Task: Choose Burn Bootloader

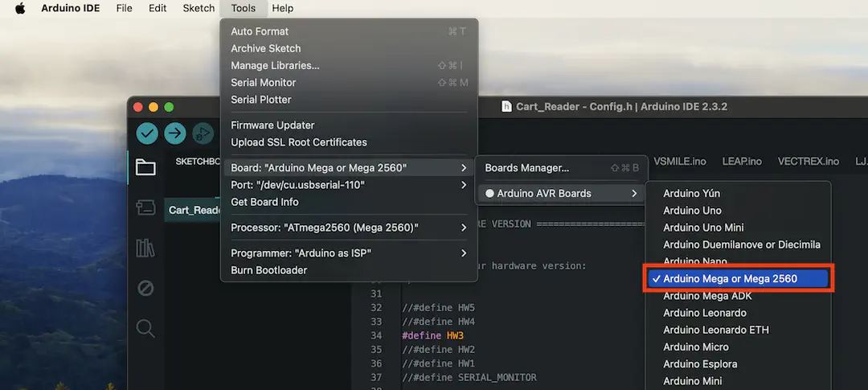Action: (349, 270)
